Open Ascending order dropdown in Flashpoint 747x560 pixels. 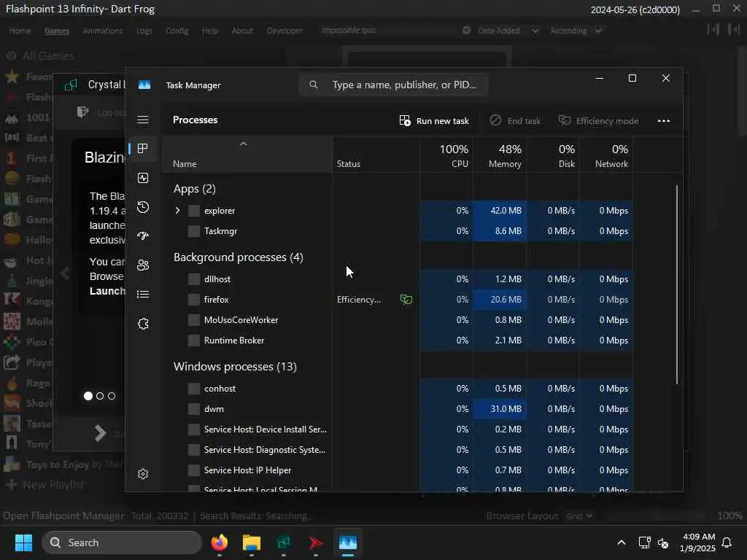pos(576,31)
